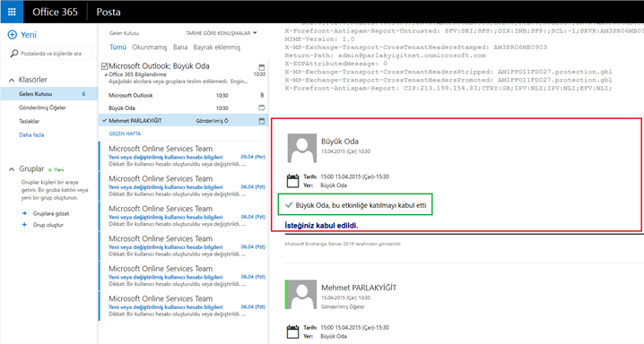Open the Gelen Kutusu folder
644x344 pixels.
click(48, 94)
